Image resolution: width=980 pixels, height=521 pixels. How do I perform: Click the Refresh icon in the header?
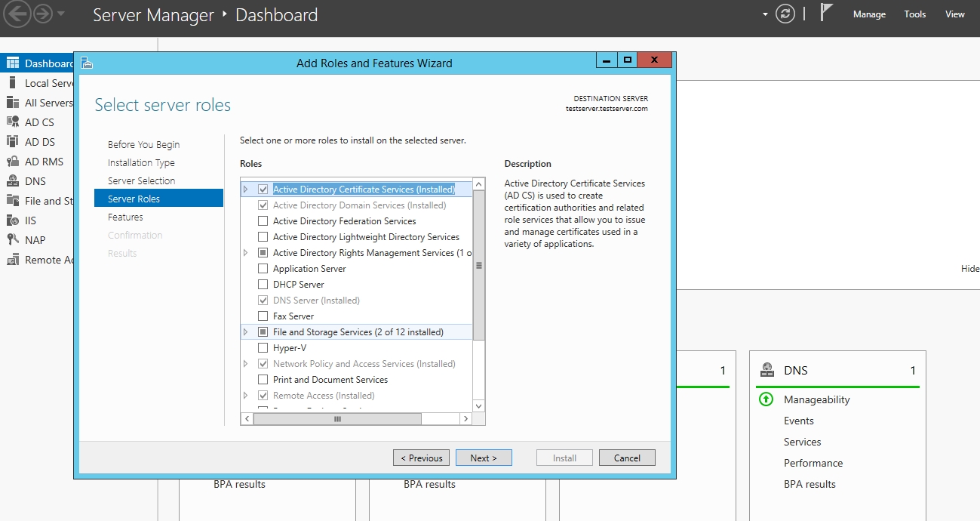pos(785,14)
